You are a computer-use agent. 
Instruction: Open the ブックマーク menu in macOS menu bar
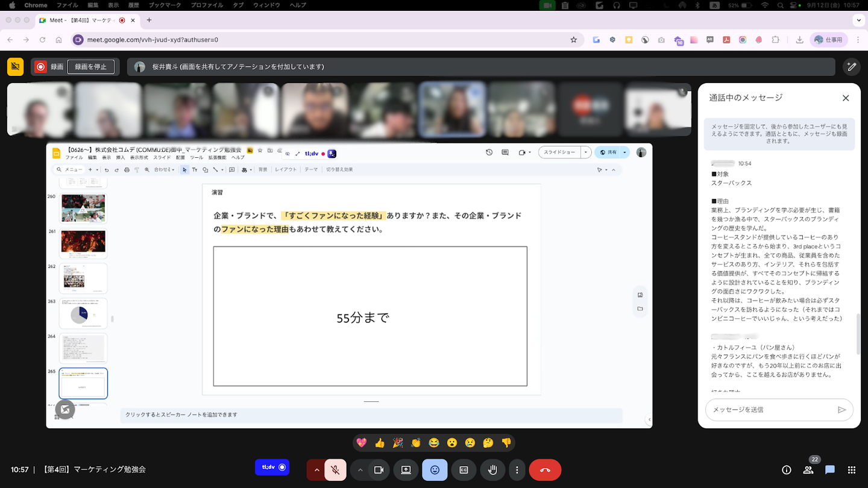click(x=165, y=5)
